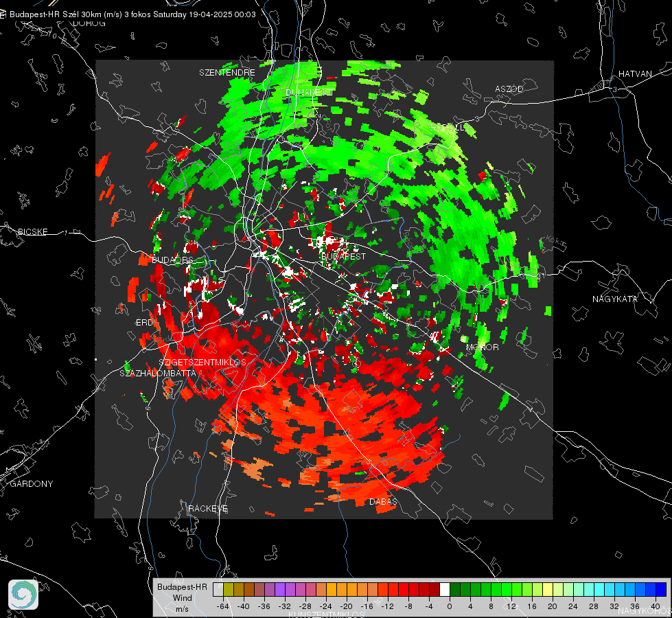Click the 'Wind' legend label
The image size is (672, 618).
point(182,598)
